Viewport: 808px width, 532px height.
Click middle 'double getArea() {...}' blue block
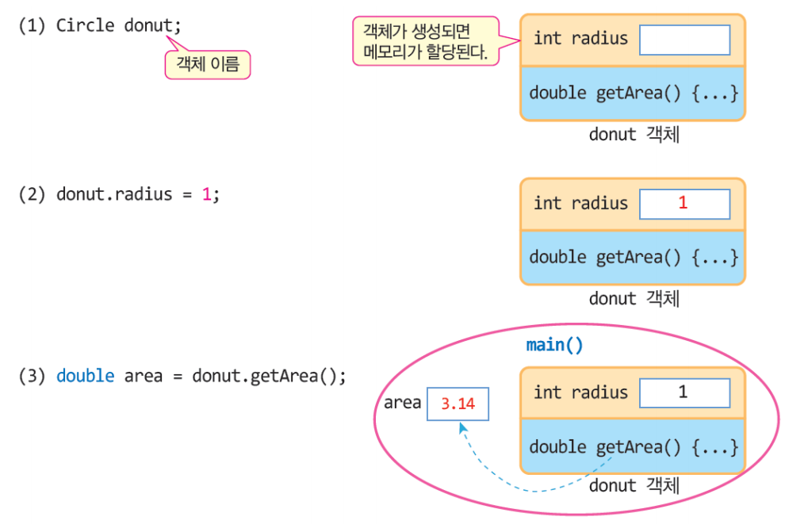[633, 258]
